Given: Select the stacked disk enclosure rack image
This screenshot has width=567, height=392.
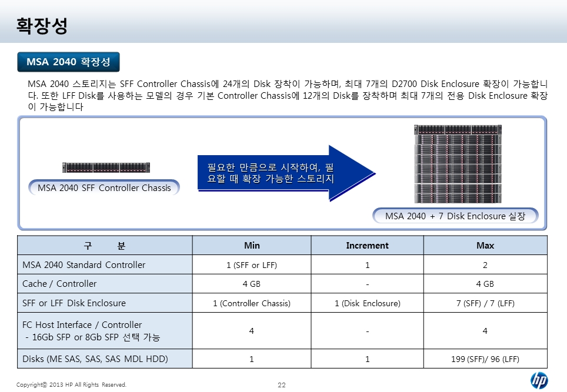Looking at the screenshot, I should coord(458,163).
